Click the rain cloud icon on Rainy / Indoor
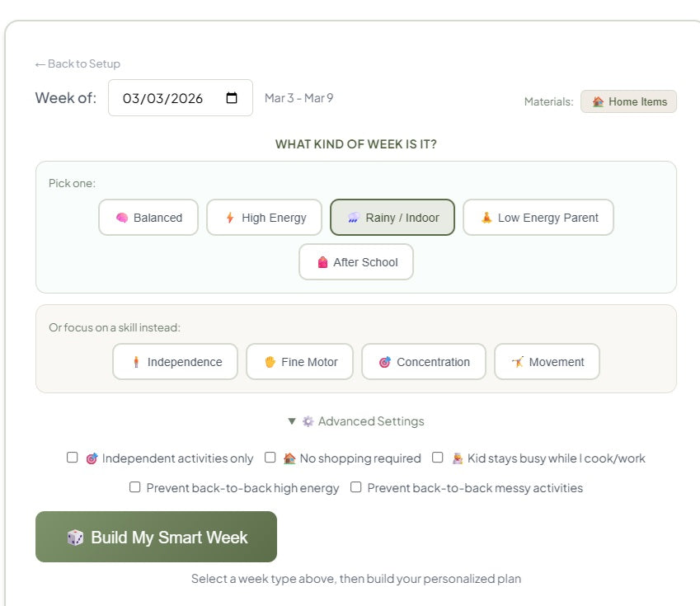Viewport: 700px width, 606px height. point(353,218)
